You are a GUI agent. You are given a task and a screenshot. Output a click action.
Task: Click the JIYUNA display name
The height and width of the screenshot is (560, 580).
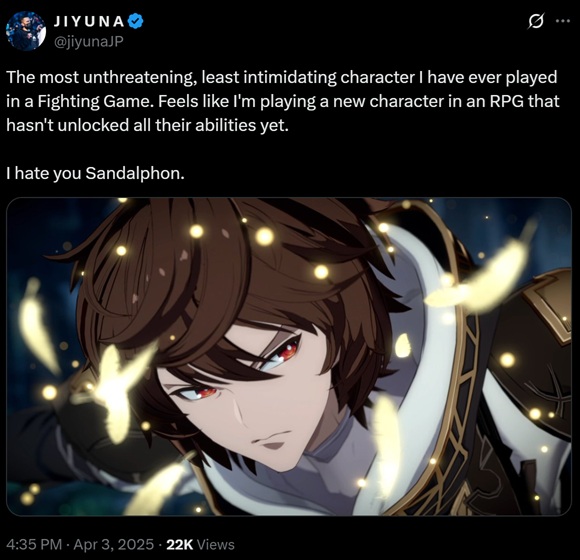tap(89, 21)
